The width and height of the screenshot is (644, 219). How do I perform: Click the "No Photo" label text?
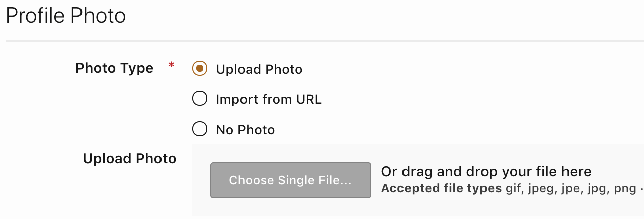point(246,130)
